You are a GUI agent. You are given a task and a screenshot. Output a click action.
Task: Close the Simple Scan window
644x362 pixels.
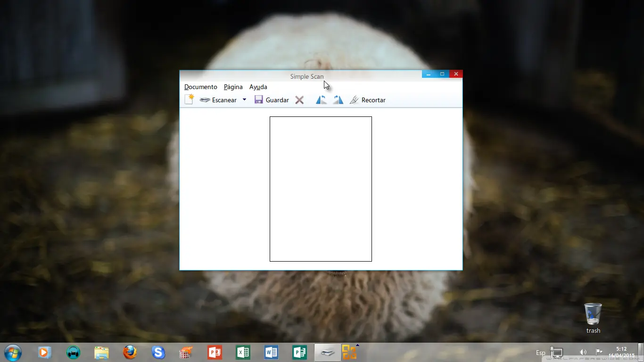(456, 74)
